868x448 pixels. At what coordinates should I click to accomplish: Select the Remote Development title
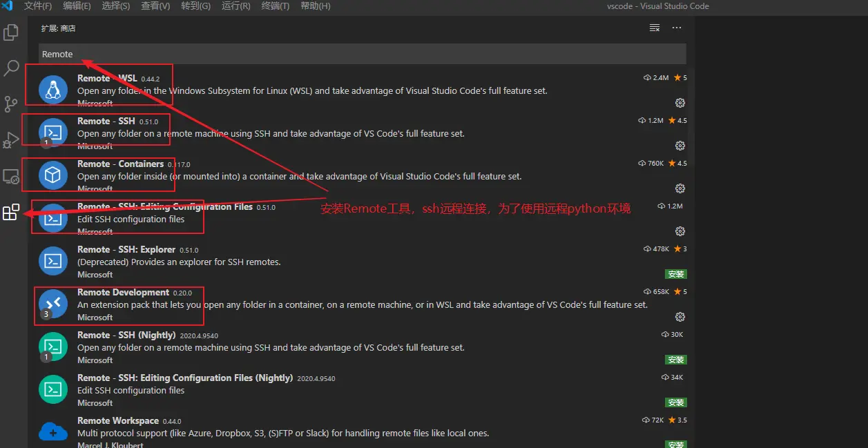click(124, 292)
